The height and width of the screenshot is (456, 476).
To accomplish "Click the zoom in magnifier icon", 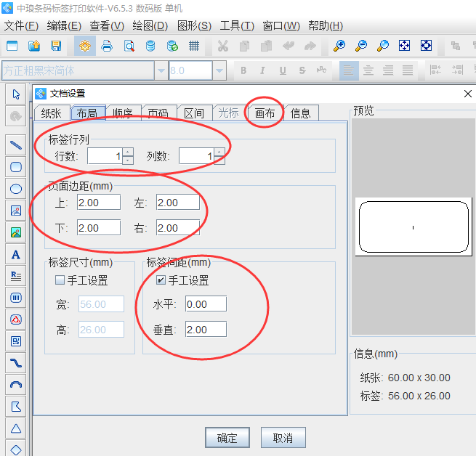I will (x=339, y=46).
